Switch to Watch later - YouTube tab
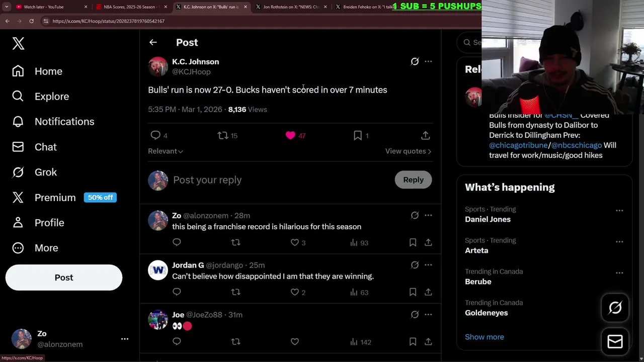Viewport: 644px width, 362px height. click(x=51, y=7)
